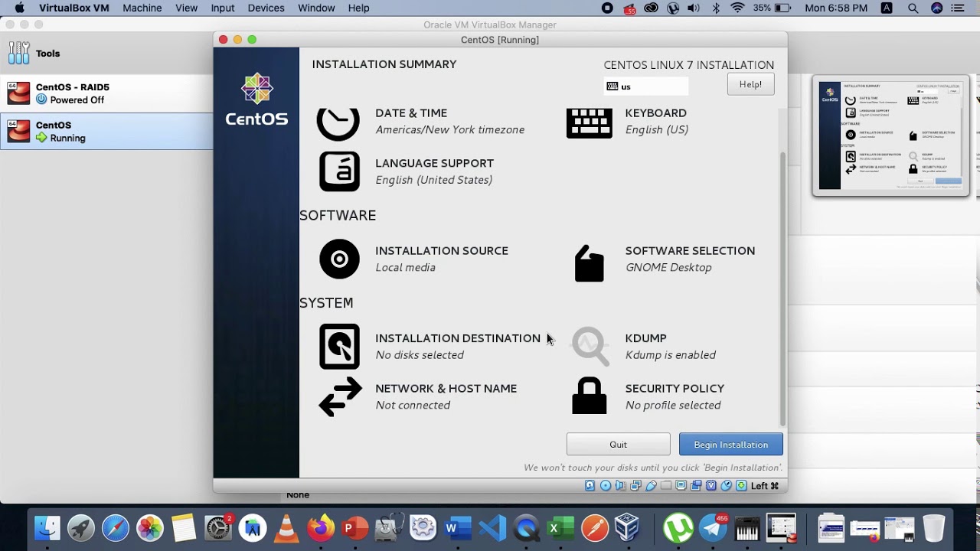Click the USB devices status icon
Viewport: 980px width, 551px height.
click(x=651, y=486)
